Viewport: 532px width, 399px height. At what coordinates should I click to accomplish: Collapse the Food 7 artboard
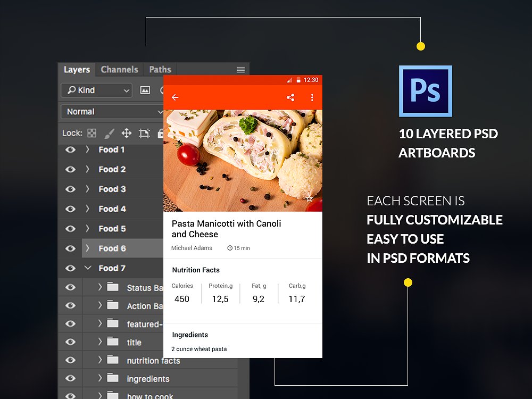pos(88,268)
